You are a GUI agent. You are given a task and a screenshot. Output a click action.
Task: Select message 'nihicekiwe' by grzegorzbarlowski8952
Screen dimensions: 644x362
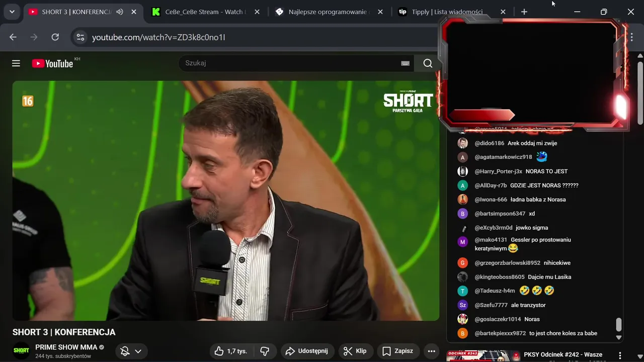point(557,263)
